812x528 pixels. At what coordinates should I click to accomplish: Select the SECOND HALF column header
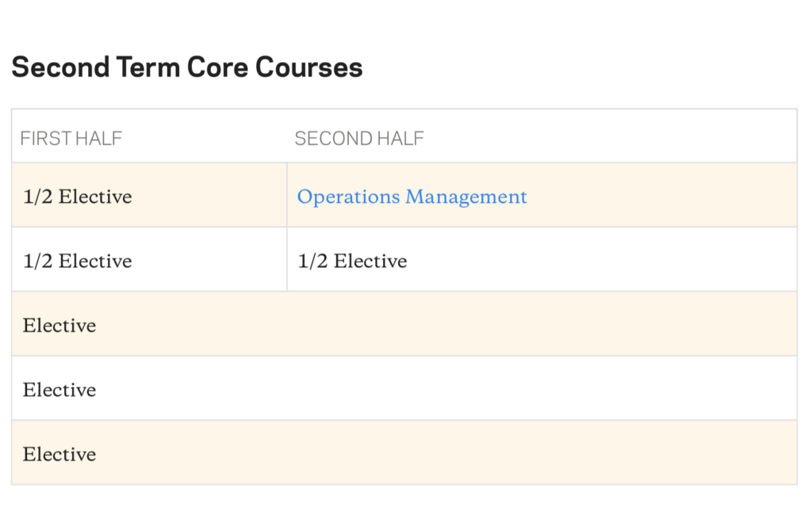359,138
